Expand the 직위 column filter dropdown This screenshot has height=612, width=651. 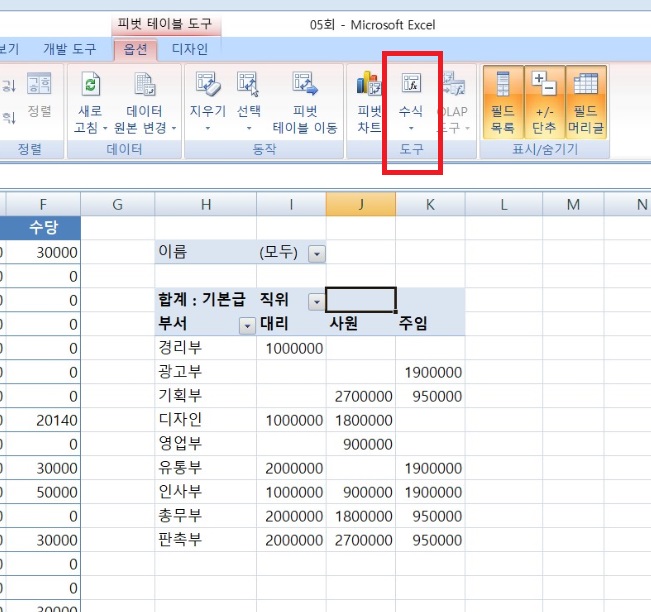pos(317,301)
